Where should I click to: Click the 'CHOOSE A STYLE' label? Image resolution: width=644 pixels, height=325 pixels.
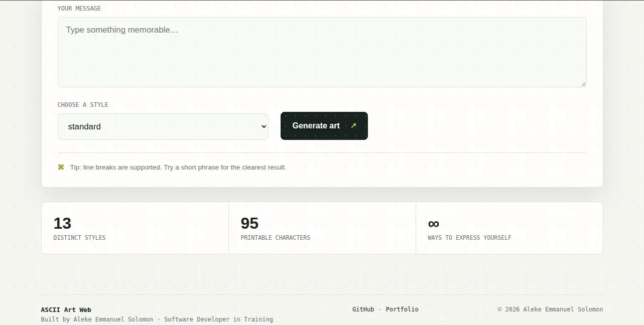(x=83, y=105)
